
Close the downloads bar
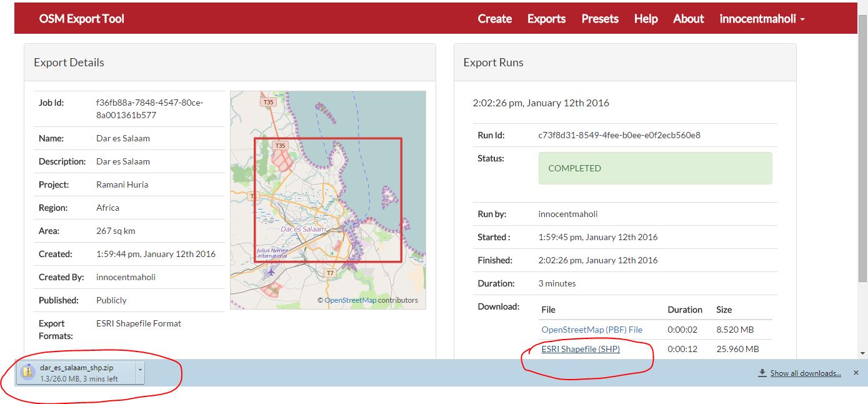point(856,373)
